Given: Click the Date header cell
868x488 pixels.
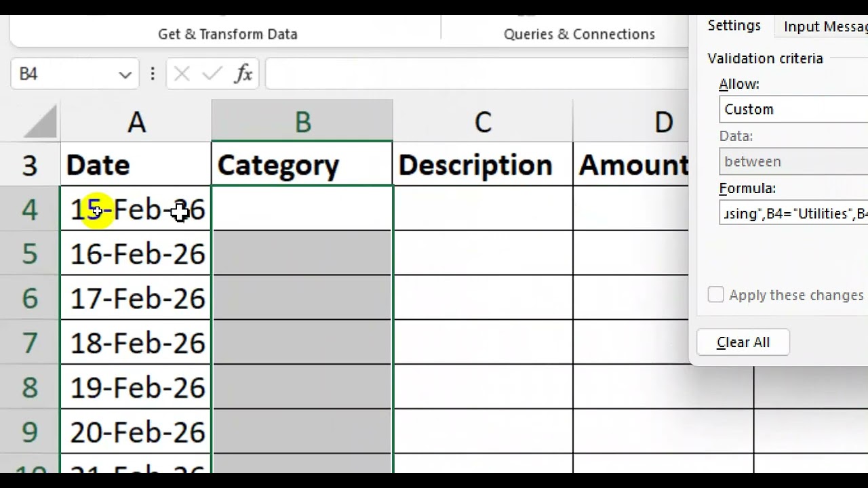Looking at the screenshot, I should [x=136, y=165].
